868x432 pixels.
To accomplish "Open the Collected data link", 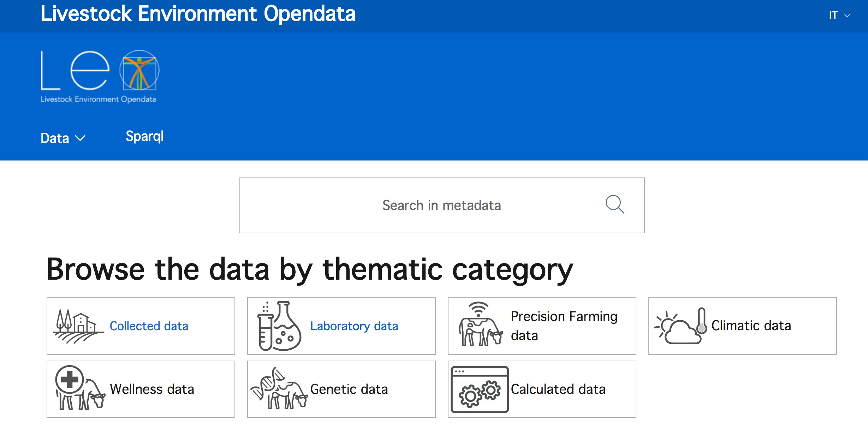I will [149, 326].
